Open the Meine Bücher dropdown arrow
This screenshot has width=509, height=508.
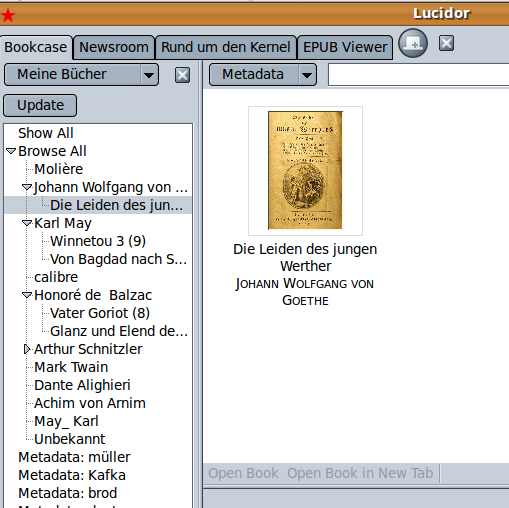(149, 75)
